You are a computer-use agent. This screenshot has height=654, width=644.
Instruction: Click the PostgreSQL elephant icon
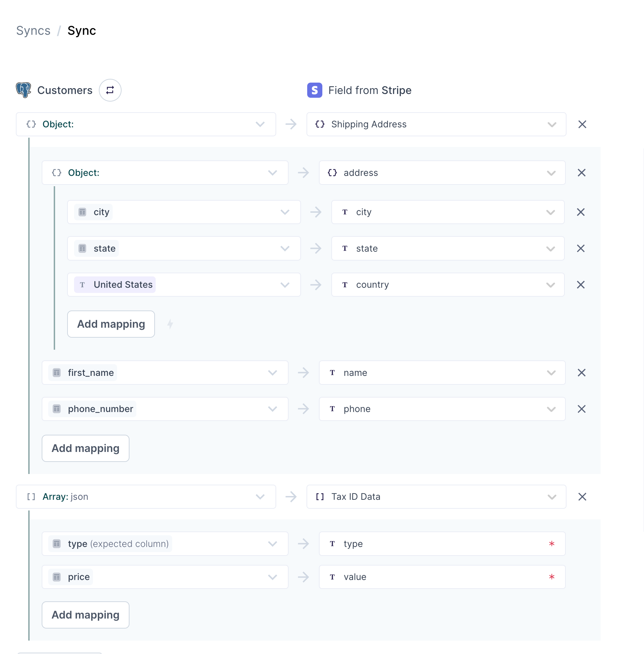click(x=23, y=90)
